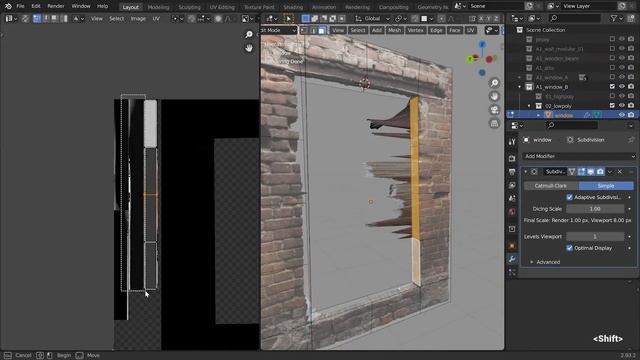Select Simple subdivision type

pyautogui.click(x=606, y=186)
